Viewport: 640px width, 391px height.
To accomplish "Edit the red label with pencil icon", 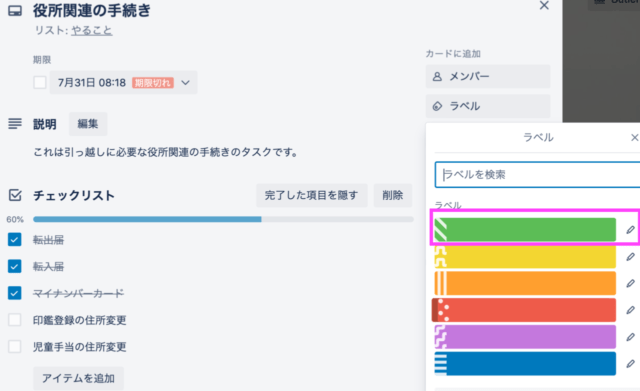I will click(631, 310).
